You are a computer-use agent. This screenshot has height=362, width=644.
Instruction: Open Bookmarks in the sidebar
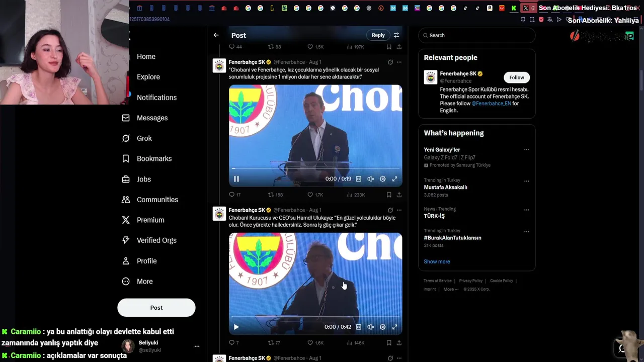click(x=154, y=158)
